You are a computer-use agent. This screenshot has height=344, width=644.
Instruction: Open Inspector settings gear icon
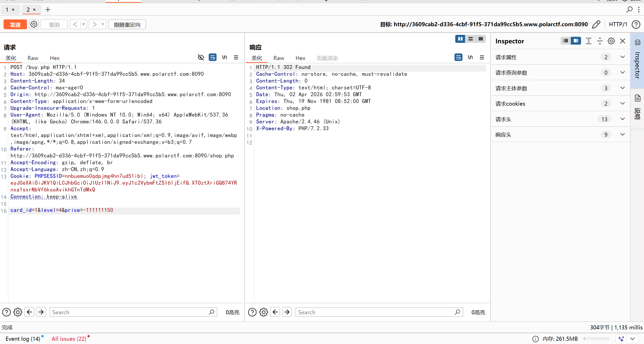(x=611, y=41)
